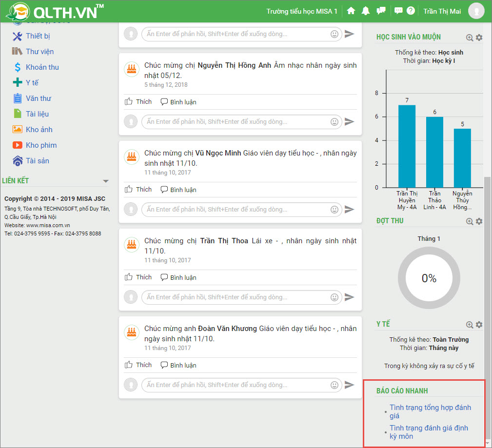Click reply field under Vũ Ngọc Minh post
492x448 pixels.
click(241, 209)
